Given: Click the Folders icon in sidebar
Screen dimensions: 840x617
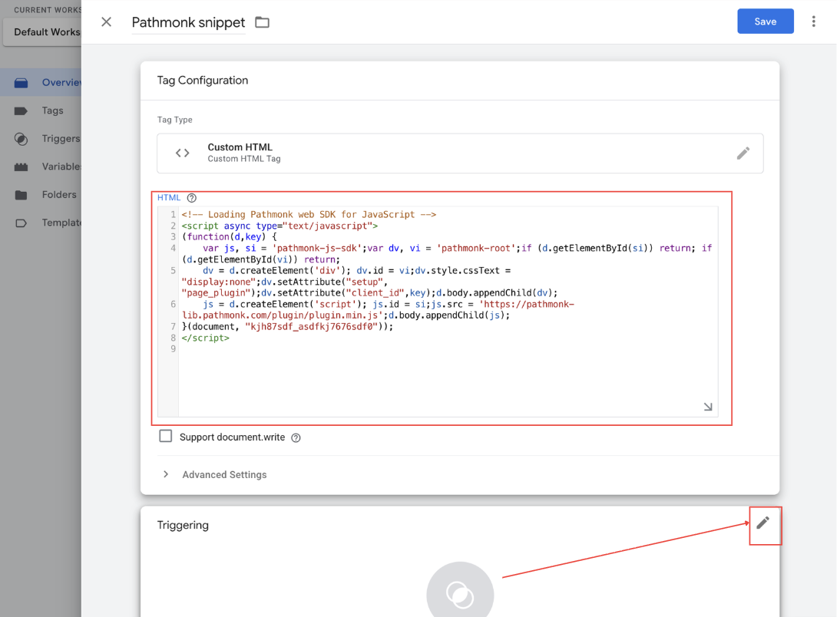Looking at the screenshot, I should (21, 195).
